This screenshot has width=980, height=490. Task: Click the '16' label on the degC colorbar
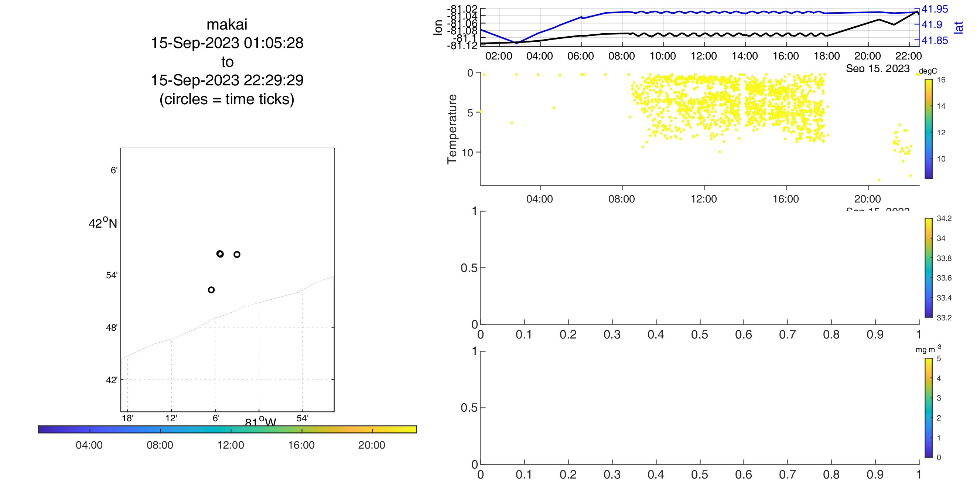(x=941, y=80)
